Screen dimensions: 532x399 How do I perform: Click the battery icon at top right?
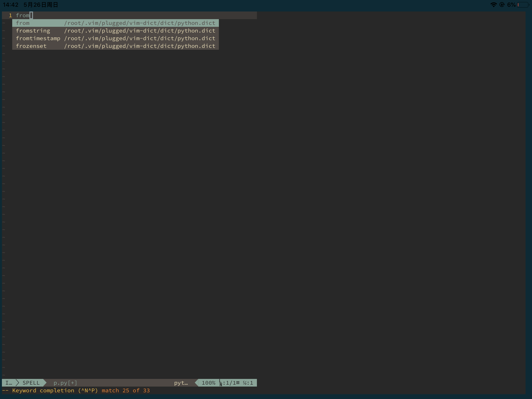pos(523,5)
